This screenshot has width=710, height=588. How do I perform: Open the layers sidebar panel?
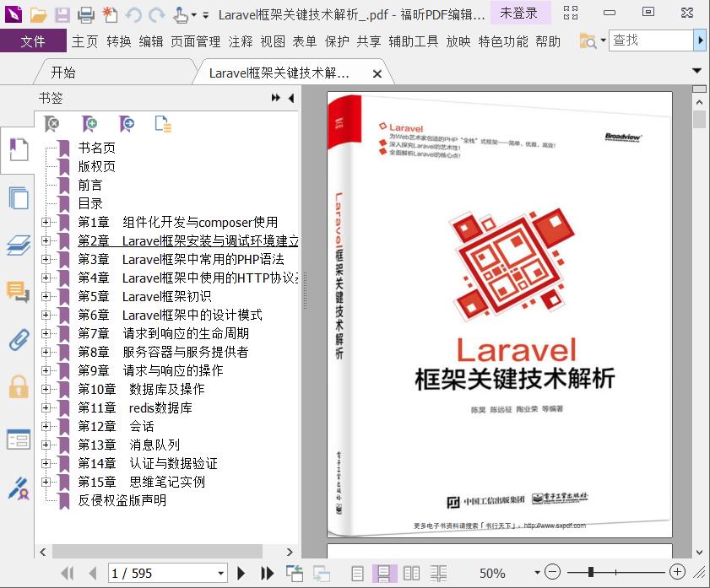(x=19, y=245)
